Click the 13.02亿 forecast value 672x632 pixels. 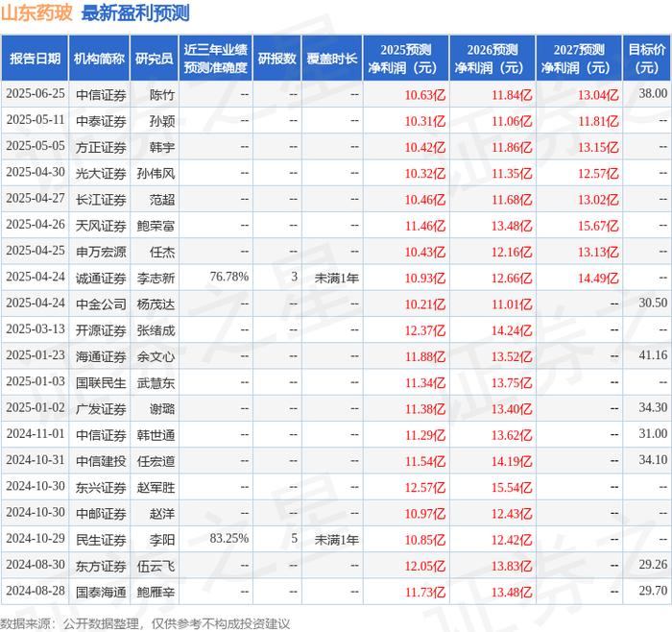(x=598, y=200)
